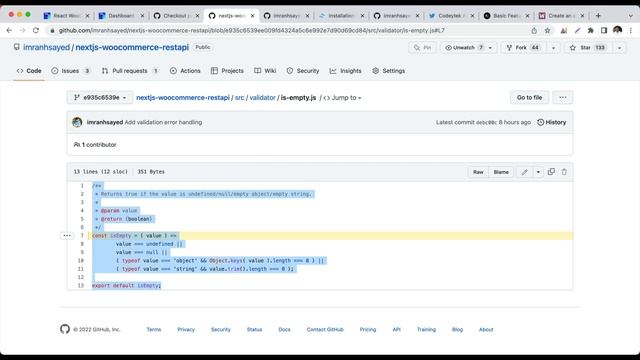Open imranhsayed owner link
The height and width of the screenshot is (360, 640).
pyautogui.click(x=47, y=47)
